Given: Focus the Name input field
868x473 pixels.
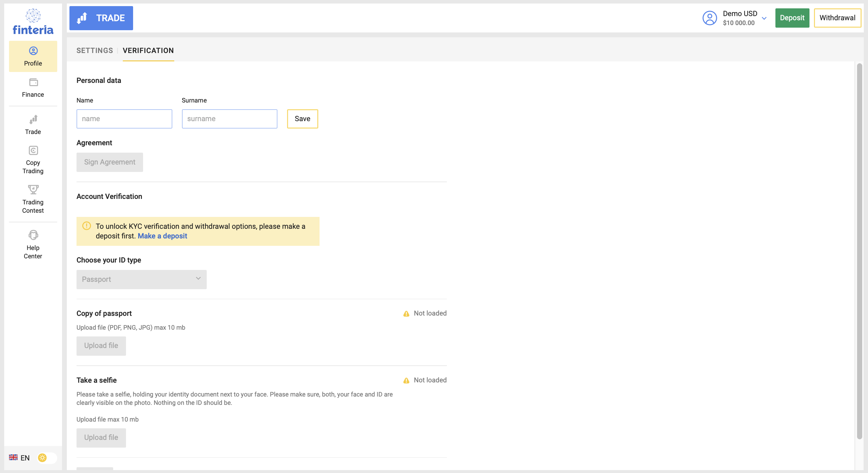Looking at the screenshot, I should click(124, 119).
